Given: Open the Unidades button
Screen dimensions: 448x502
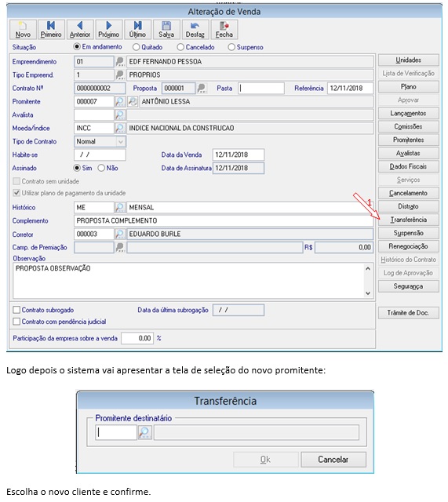Looking at the screenshot, I should (x=408, y=60).
